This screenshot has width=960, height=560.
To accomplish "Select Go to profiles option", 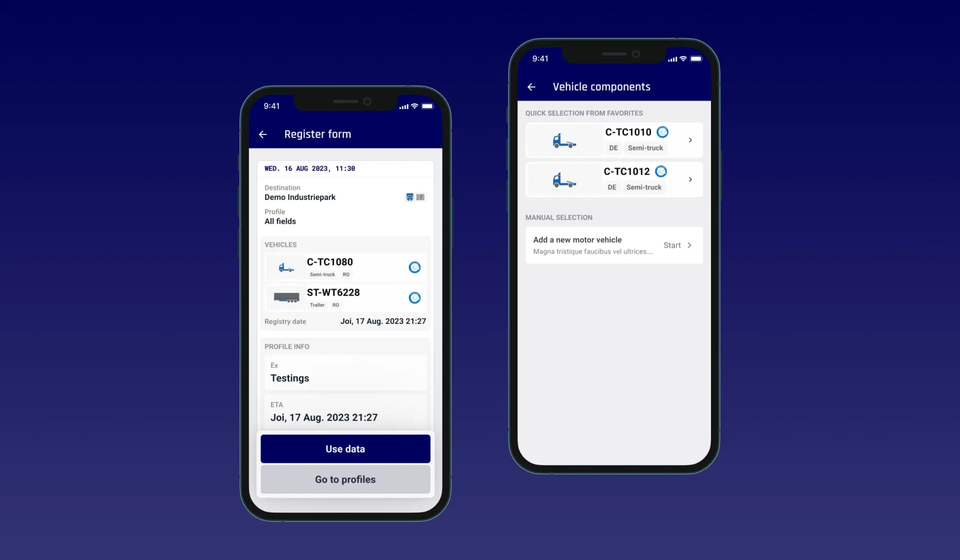I will click(x=345, y=479).
